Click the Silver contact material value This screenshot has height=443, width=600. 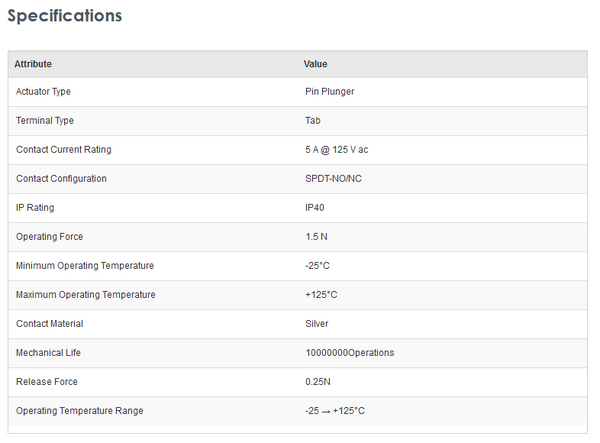point(317,324)
